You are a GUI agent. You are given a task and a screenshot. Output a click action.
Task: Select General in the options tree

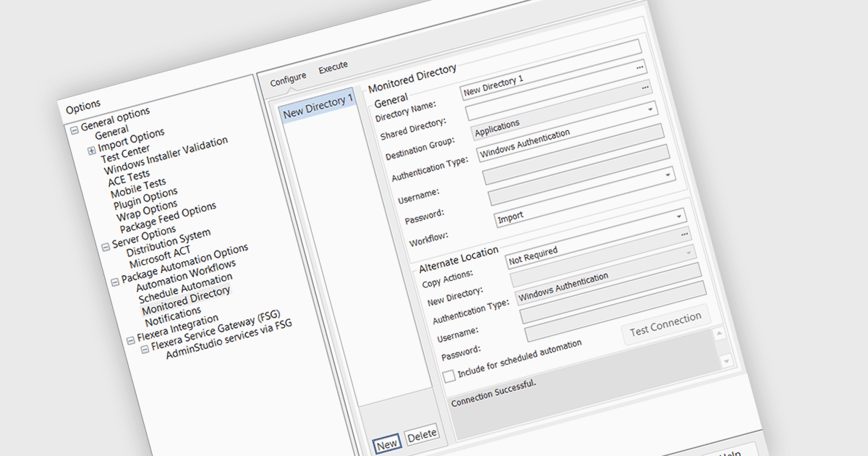tap(112, 131)
